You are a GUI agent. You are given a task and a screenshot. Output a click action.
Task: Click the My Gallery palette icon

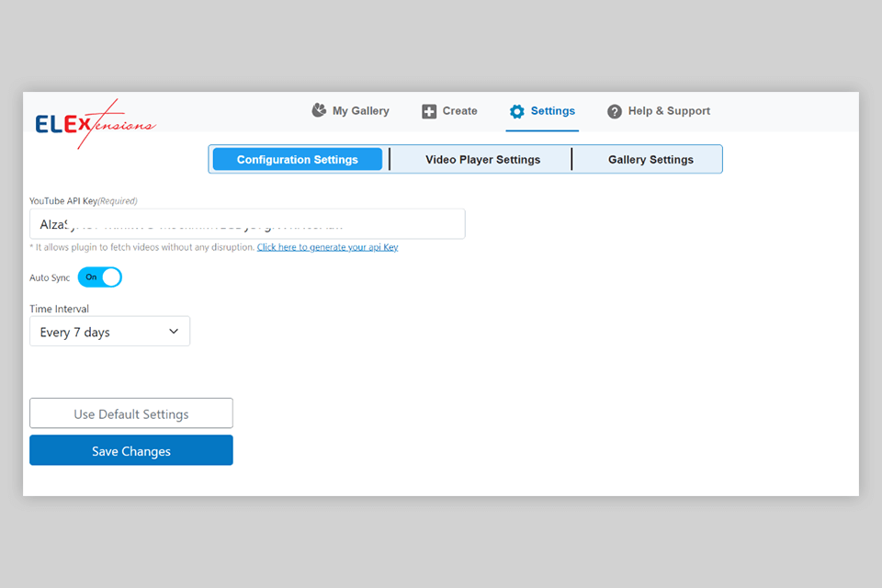(x=319, y=110)
